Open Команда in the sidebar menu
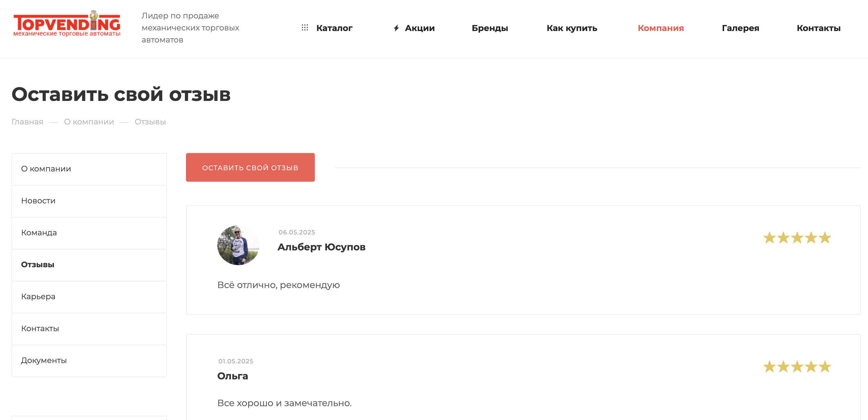 (39, 233)
